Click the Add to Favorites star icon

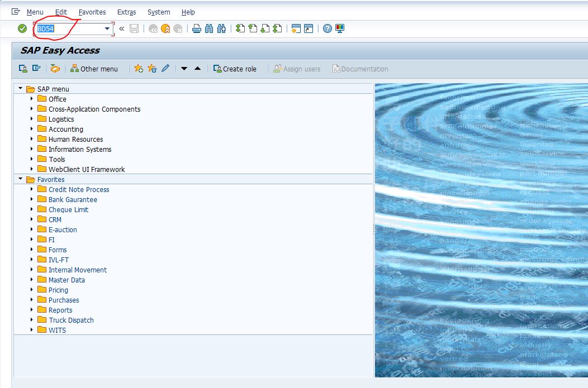point(138,69)
